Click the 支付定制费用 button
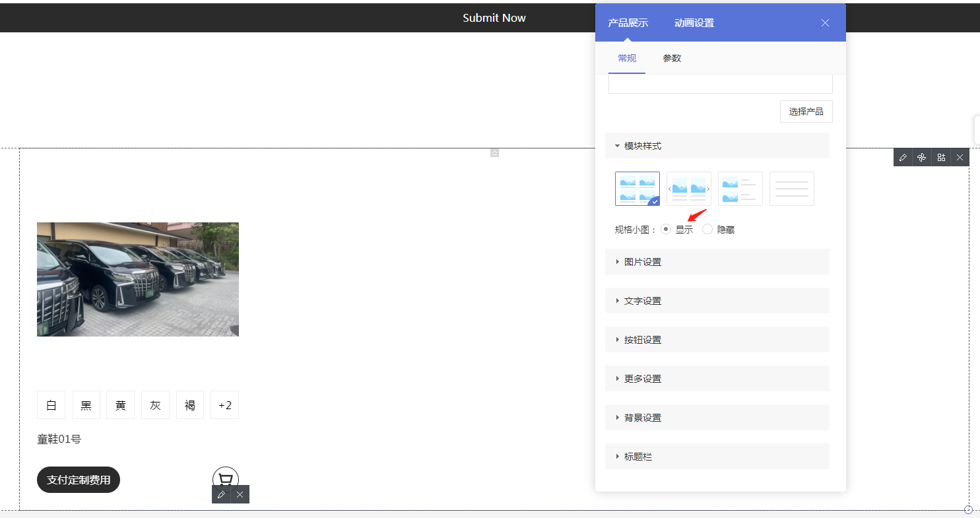Screen dimensions: 980x518 pos(79,480)
